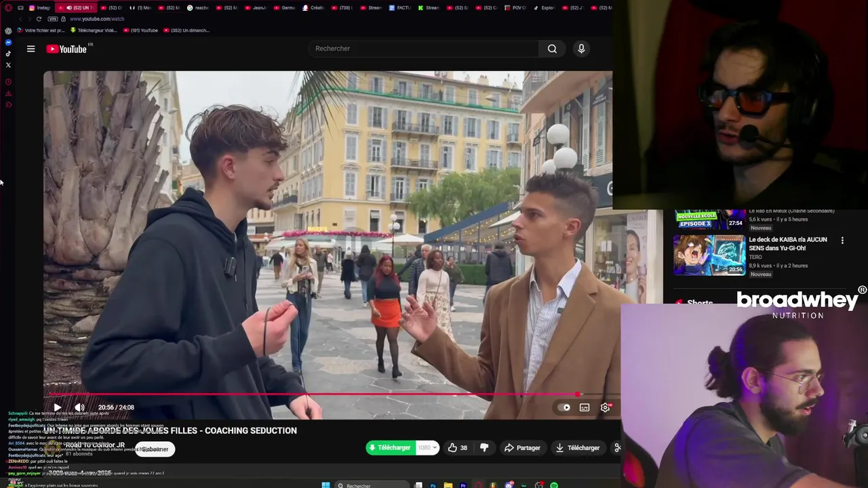Click the YouTube search magnifier button
Image resolution: width=868 pixels, height=488 pixels.
[x=552, y=49]
